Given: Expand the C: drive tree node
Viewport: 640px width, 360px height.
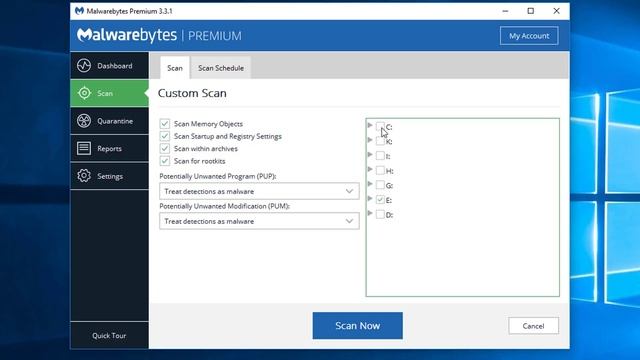Looking at the screenshot, I should 370,125.
